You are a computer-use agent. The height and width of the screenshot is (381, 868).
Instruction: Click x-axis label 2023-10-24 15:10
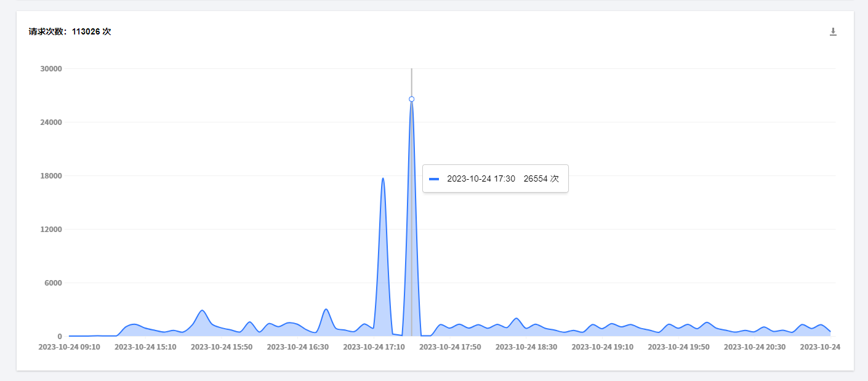click(x=145, y=347)
